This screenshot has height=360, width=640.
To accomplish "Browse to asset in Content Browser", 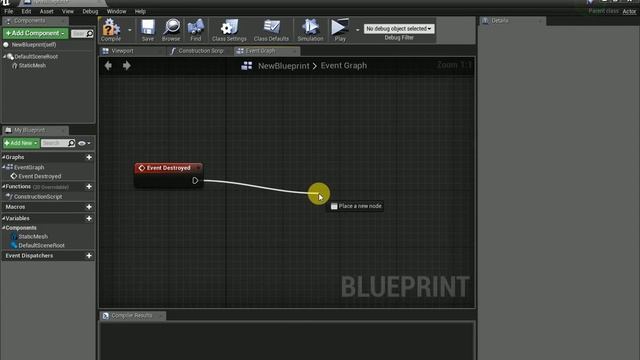I will [x=171, y=30].
